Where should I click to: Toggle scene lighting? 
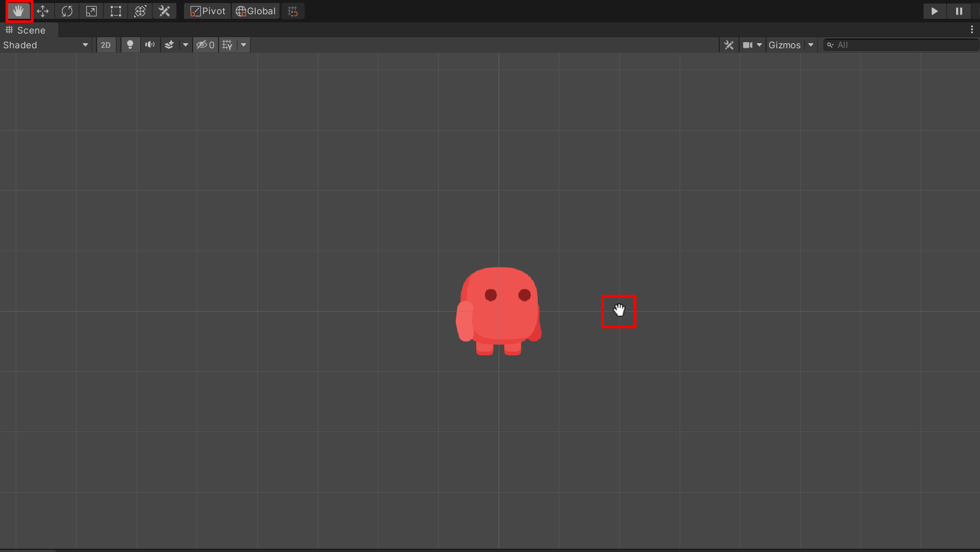(x=130, y=45)
